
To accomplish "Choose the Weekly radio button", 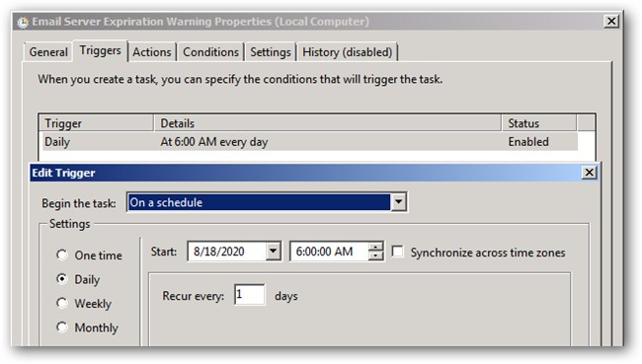I will (x=62, y=303).
